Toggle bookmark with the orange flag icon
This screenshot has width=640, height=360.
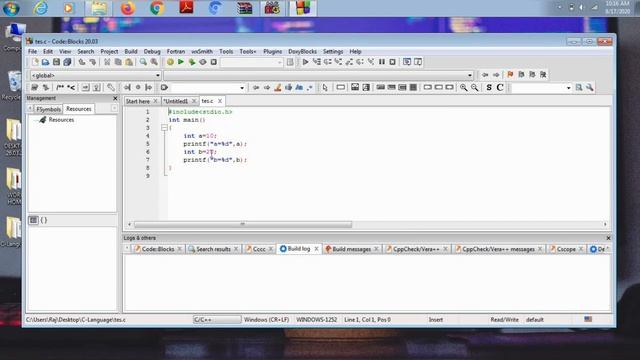(x=510, y=75)
